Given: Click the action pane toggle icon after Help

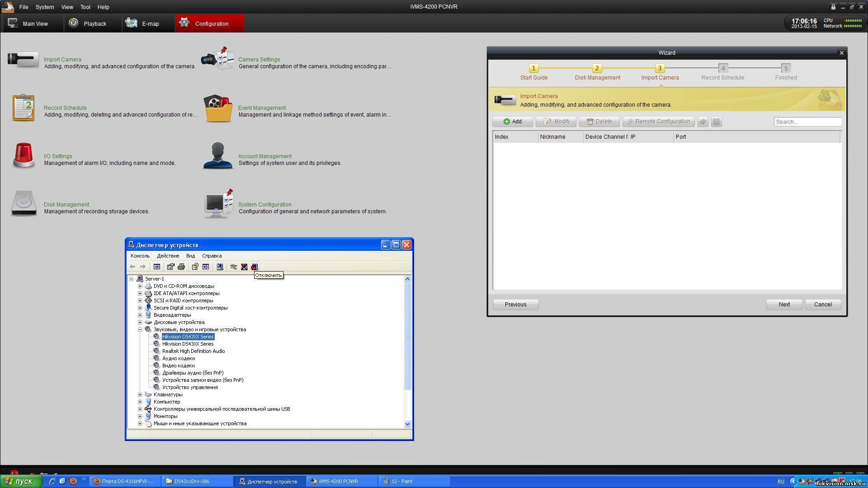Looking at the screenshot, I should [206, 267].
